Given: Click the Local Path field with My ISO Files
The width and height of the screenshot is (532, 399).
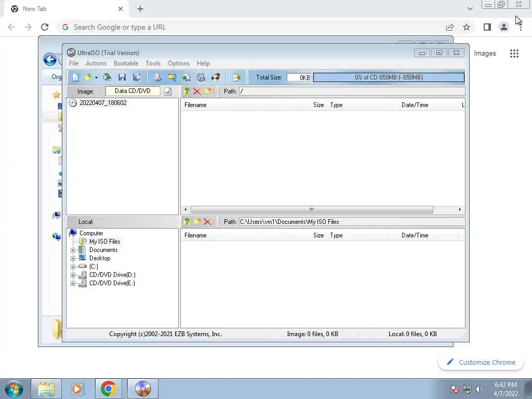Looking at the screenshot, I should 352,221.
